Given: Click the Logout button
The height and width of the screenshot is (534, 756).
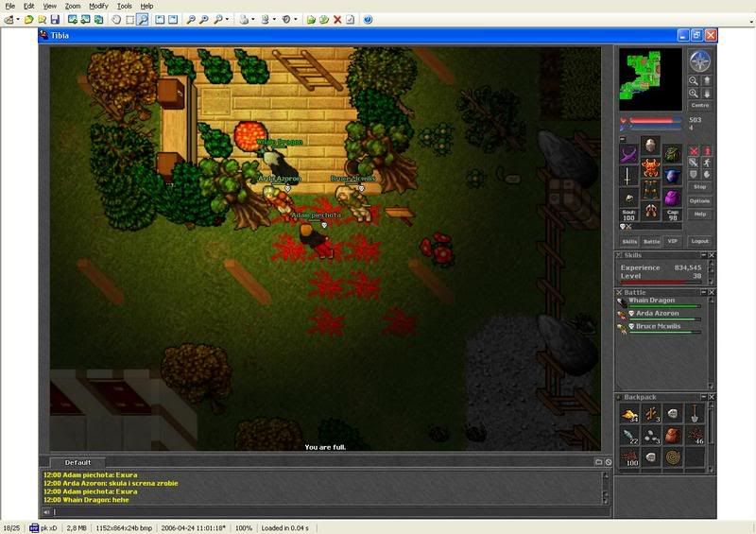Looking at the screenshot, I should (699, 241).
